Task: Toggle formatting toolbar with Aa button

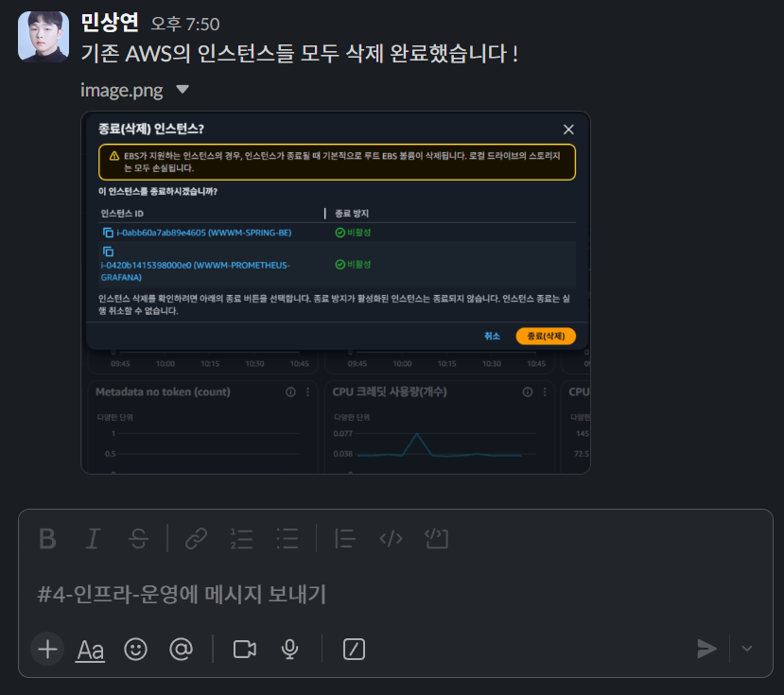Action: tap(90, 650)
